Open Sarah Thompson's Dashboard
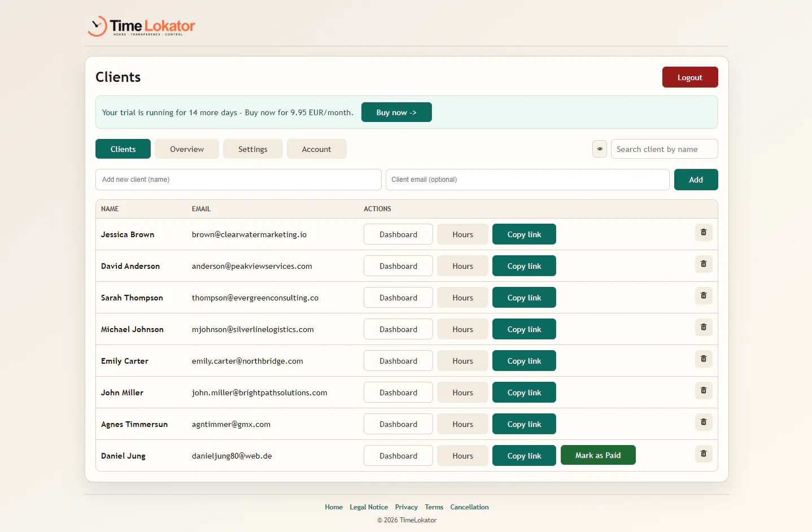 pyautogui.click(x=398, y=298)
